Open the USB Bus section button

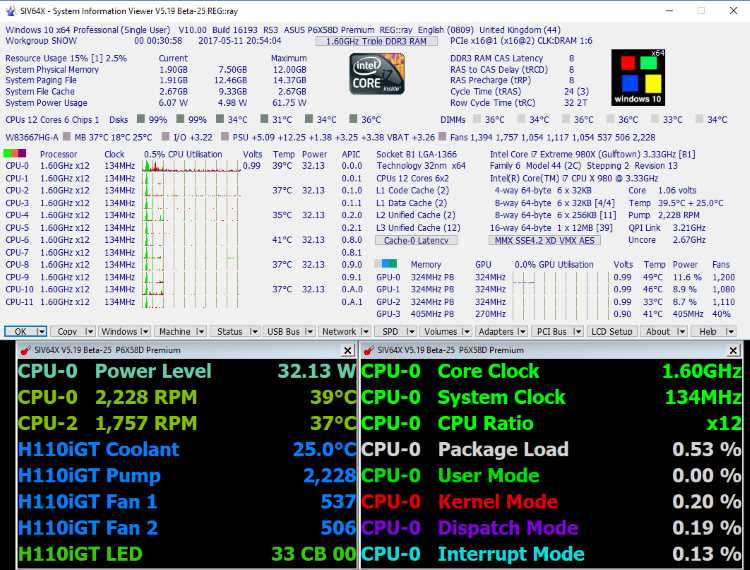(283, 331)
